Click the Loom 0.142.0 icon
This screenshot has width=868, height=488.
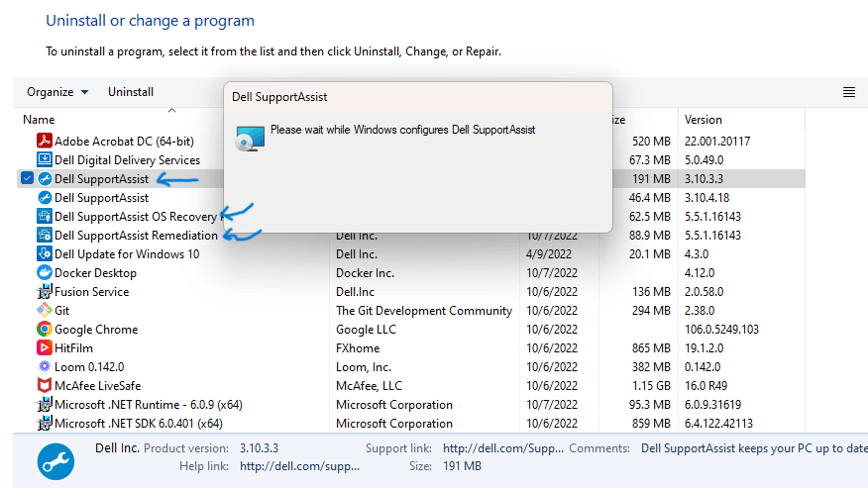pyautogui.click(x=45, y=366)
